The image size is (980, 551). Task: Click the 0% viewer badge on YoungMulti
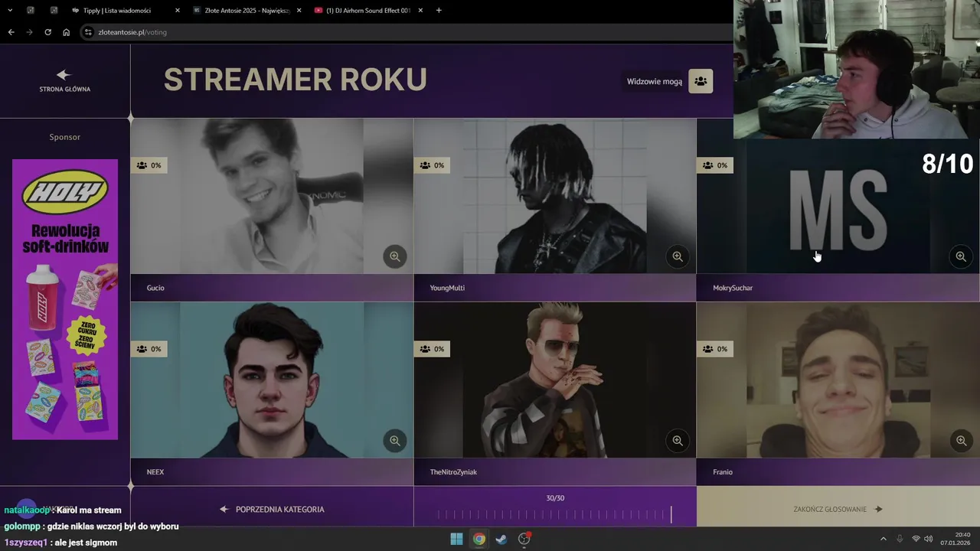[432, 165]
